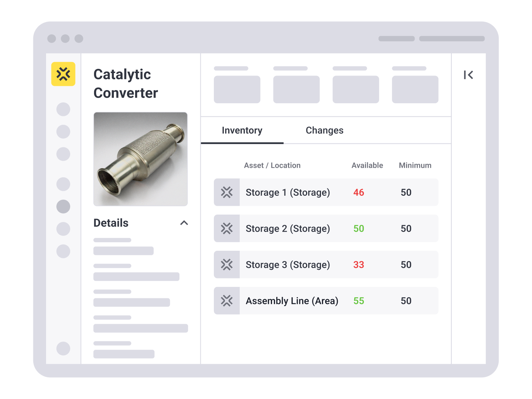Click the red available value 33

click(359, 265)
